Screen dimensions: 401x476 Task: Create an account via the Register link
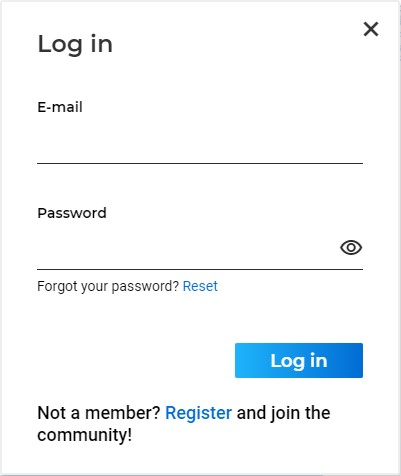coord(198,413)
